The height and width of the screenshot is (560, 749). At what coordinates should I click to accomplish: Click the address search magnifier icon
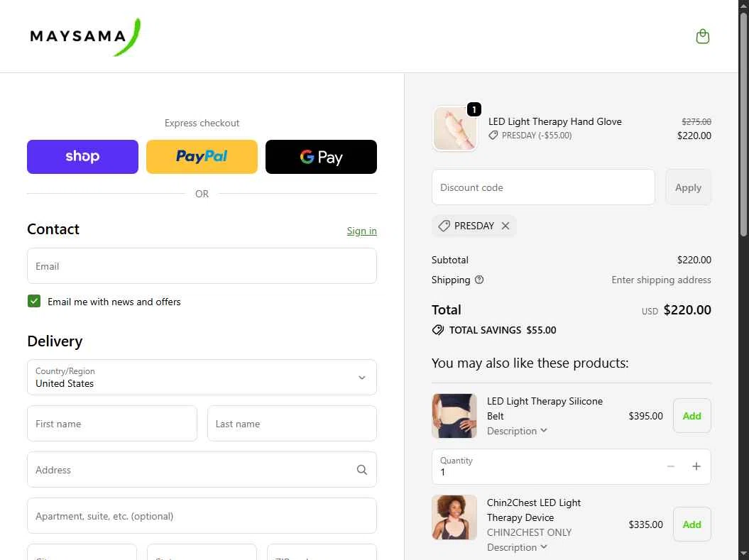(x=361, y=470)
